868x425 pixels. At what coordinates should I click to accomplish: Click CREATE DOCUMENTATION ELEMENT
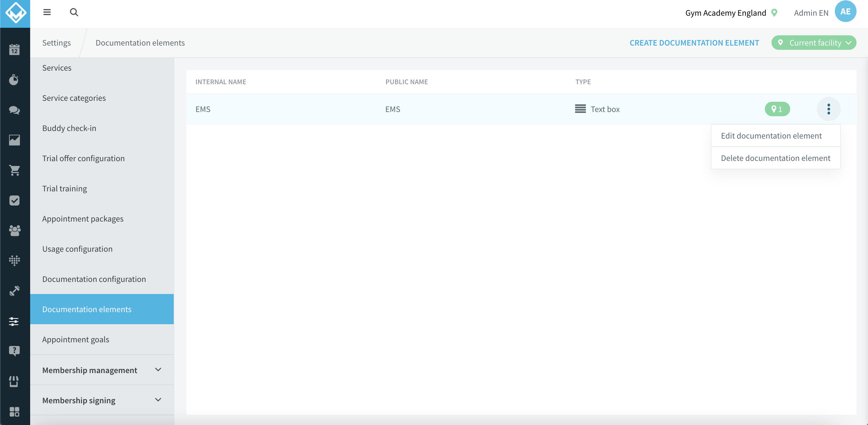694,43
